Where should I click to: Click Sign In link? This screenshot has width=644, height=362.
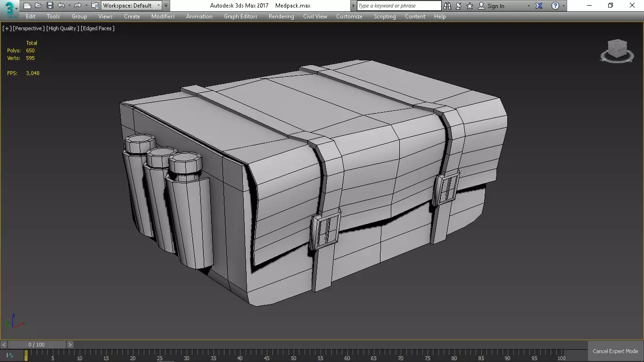[x=495, y=6]
